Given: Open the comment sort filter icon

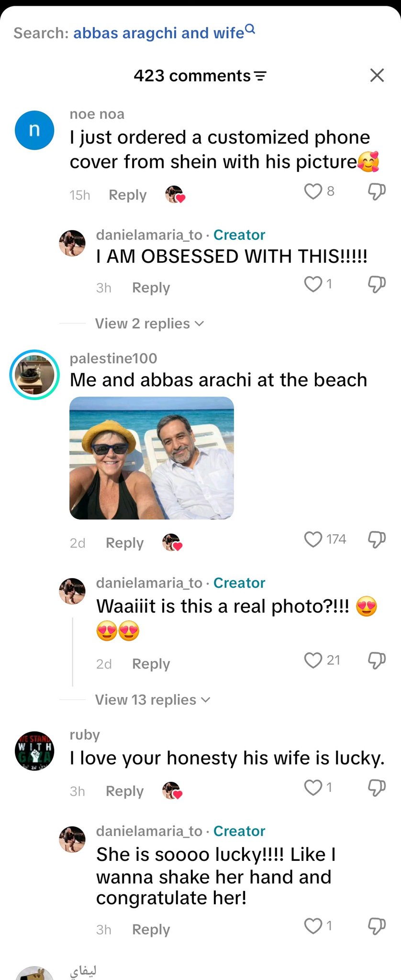Looking at the screenshot, I should pyautogui.click(x=260, y=76).
